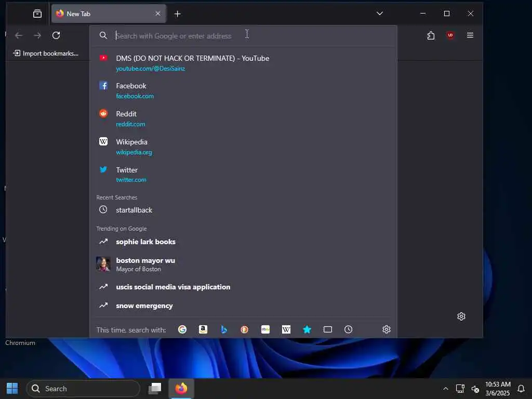Minimize the Firefox window
532x399 pixels.
423,14
